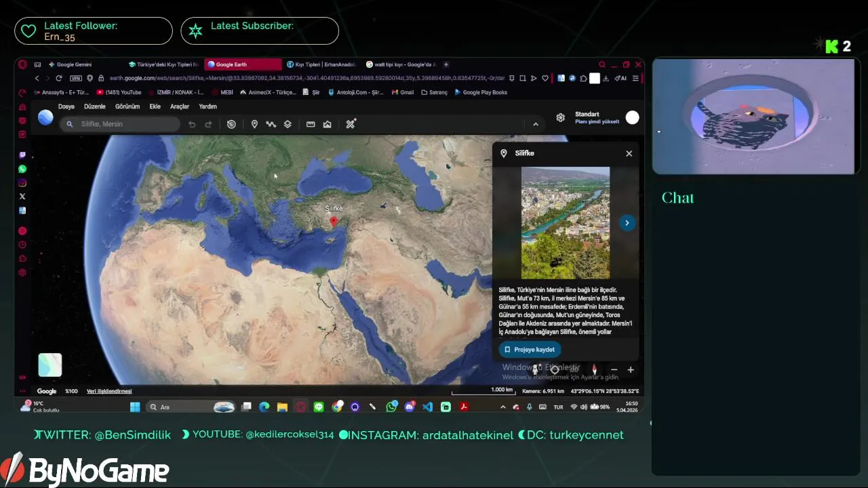
Task: Click the TUR language indicator
Action: pyautogui.click(x=558, y=407)
